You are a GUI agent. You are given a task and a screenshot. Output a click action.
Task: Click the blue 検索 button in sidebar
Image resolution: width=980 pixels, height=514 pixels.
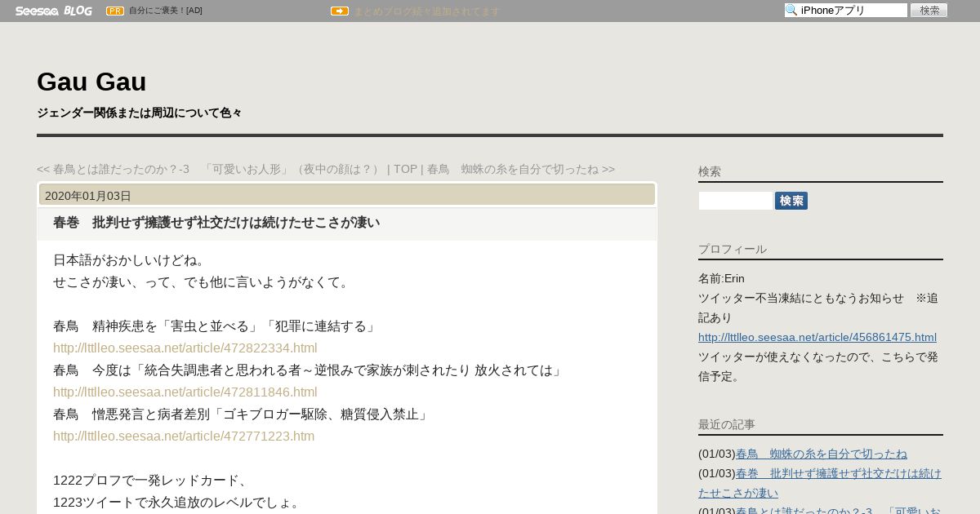point(791,201)
